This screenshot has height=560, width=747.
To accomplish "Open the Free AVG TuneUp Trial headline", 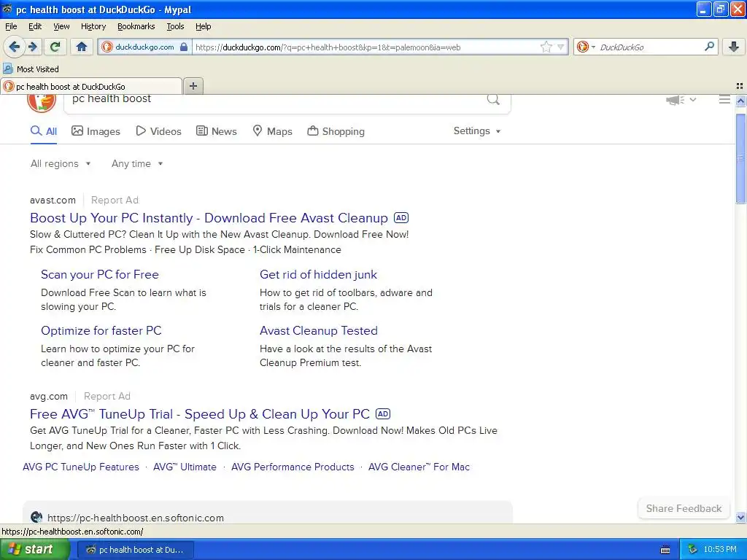I will [200, 414].
